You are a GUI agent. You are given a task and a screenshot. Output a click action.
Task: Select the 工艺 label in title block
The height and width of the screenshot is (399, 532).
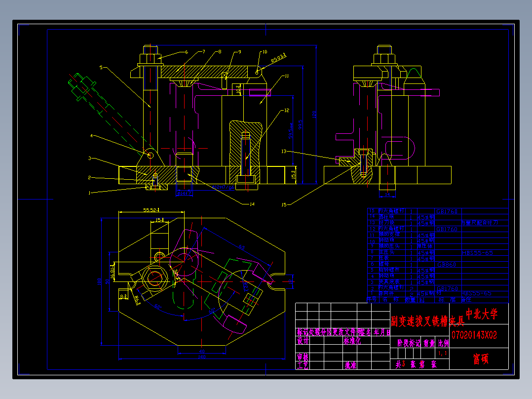303,365
